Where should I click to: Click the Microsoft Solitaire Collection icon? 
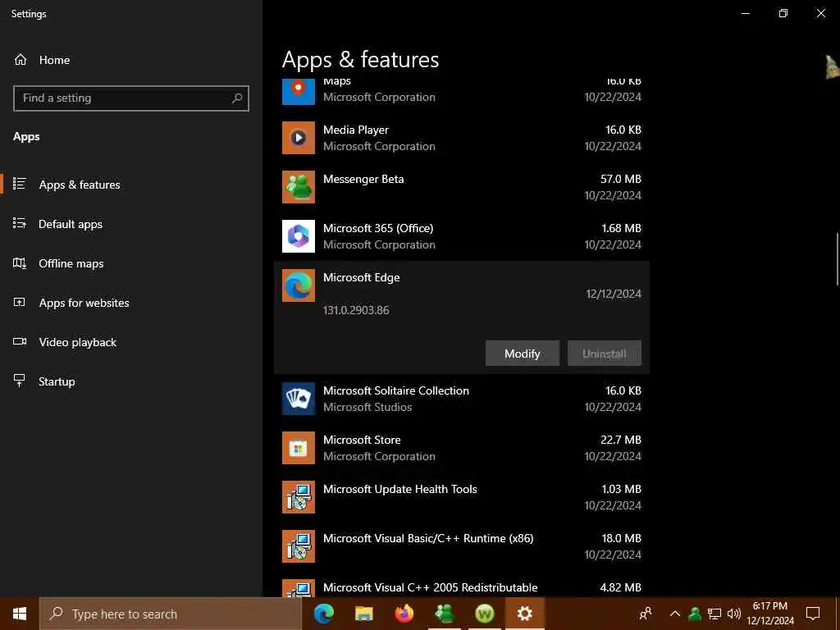[299, 399]
